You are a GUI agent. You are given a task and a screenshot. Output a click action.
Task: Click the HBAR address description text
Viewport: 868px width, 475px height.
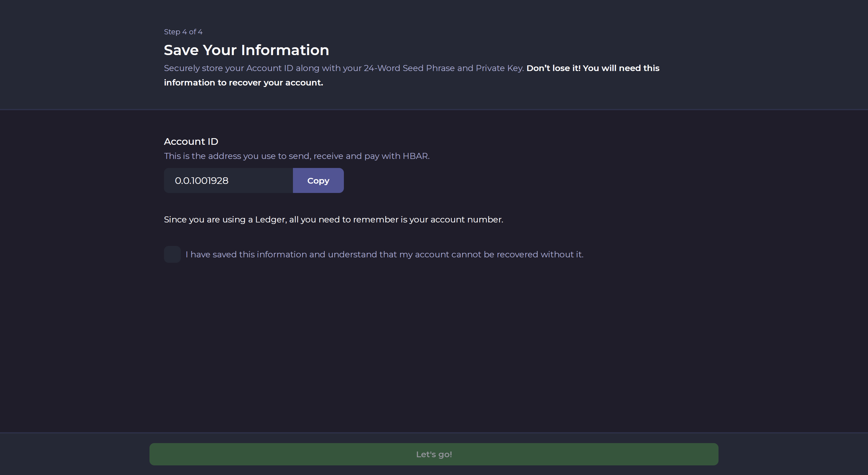click(x=297, y=156)
